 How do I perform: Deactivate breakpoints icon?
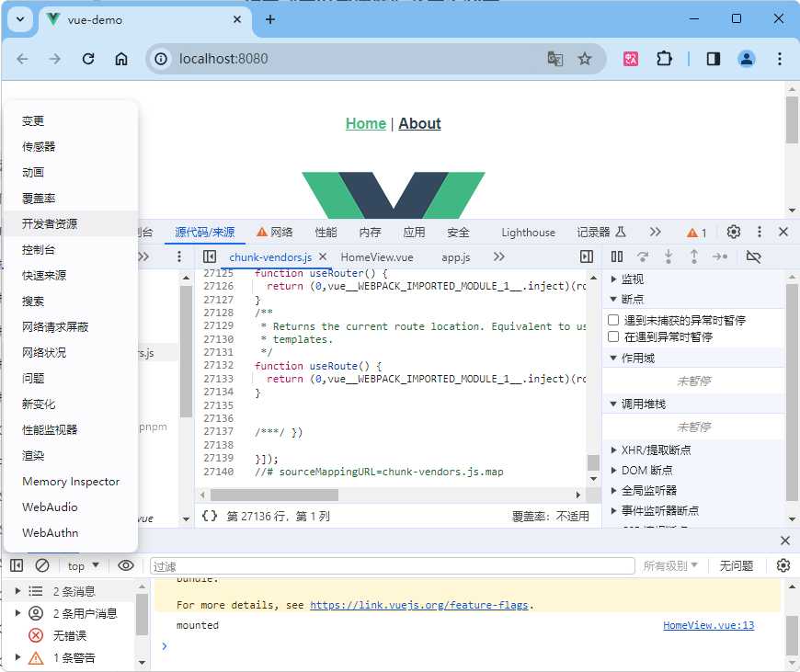pos(754,256)
